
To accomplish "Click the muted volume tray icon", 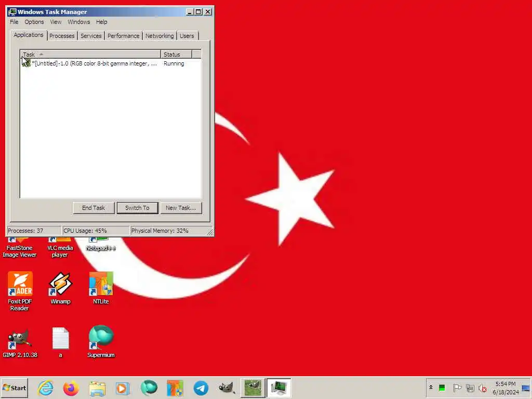I will coord(483,388).
